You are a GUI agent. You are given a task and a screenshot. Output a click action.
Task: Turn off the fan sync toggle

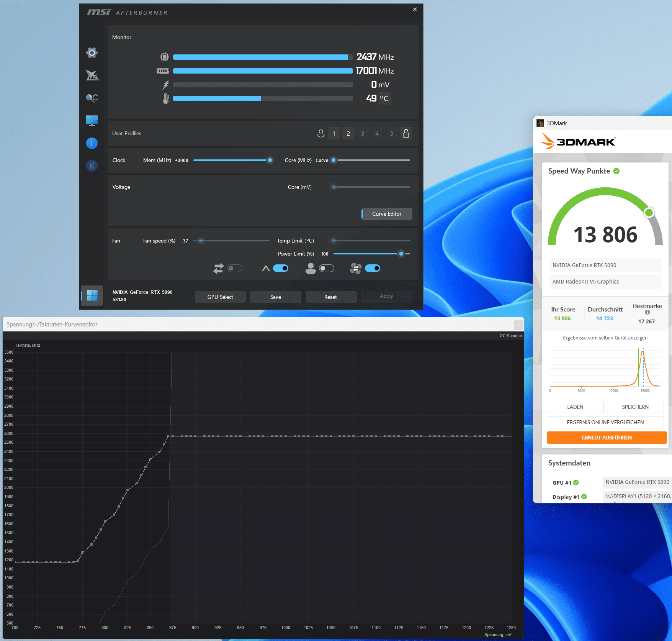point(373,268)
